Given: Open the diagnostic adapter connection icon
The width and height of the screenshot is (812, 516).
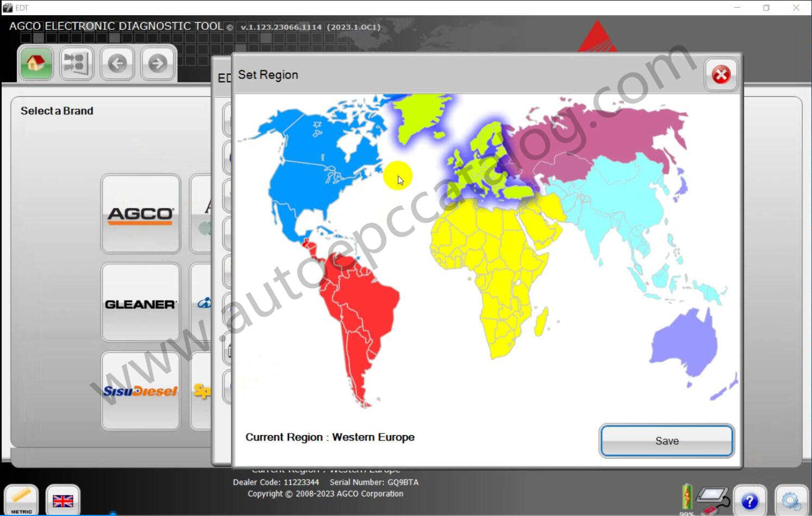Looking at the screenshot, I should (713, 500).
